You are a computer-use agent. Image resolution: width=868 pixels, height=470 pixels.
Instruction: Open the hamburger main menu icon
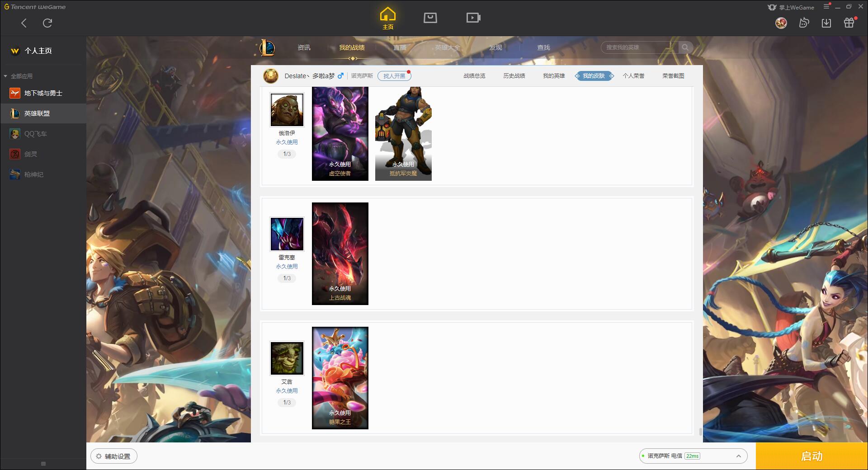tap(826, 7)
